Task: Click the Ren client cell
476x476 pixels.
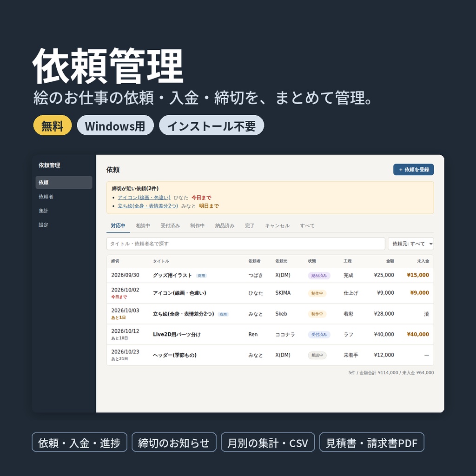Action: click(253, 334)
